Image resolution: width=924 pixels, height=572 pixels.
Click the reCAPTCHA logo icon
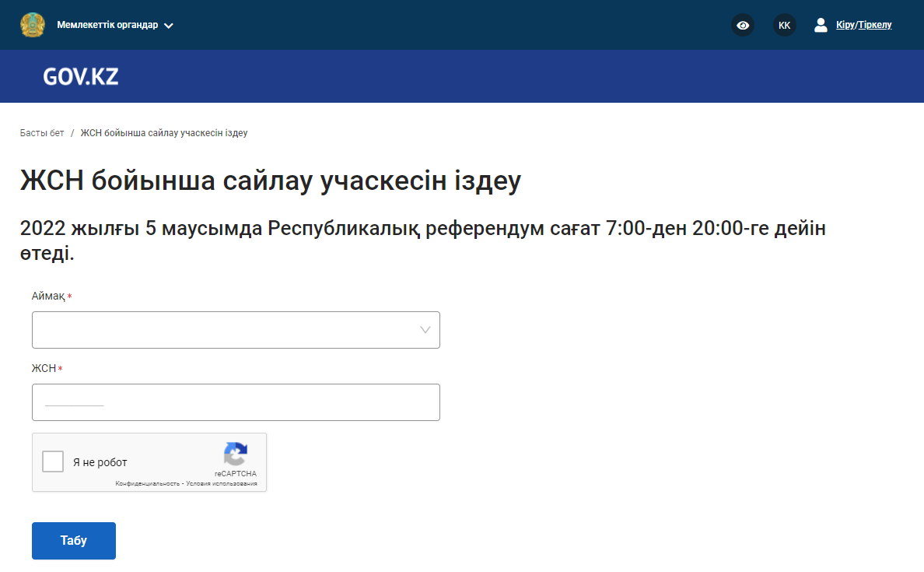(x=236, y=454)
